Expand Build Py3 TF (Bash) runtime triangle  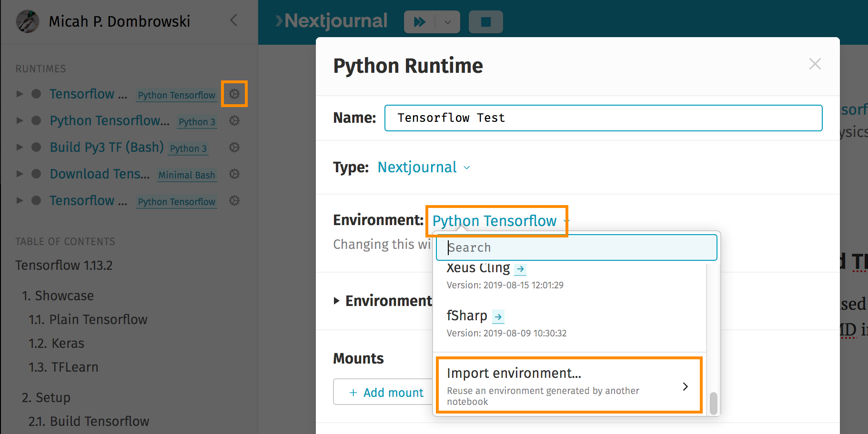(x=20, y=147)
